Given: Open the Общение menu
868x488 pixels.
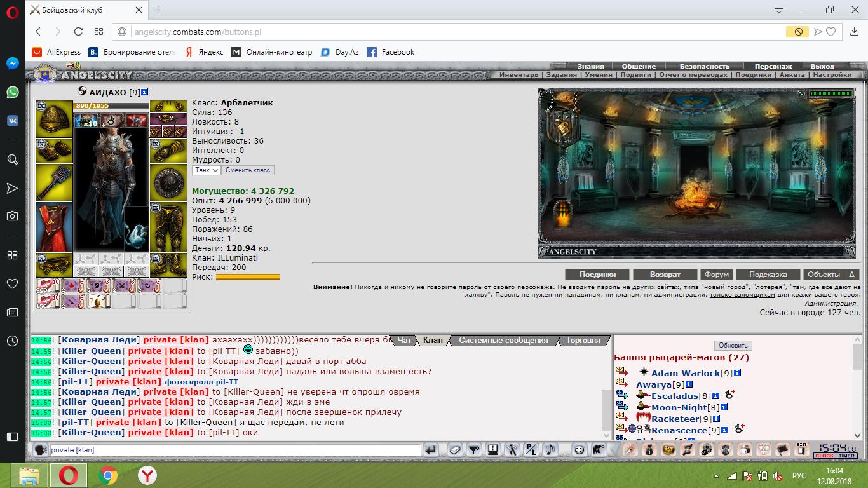Looking at the screenshot, I should (639, 66).
